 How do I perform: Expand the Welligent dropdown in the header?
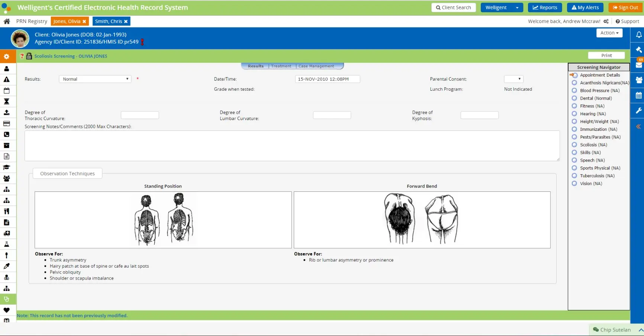click(x=517, y=7)
